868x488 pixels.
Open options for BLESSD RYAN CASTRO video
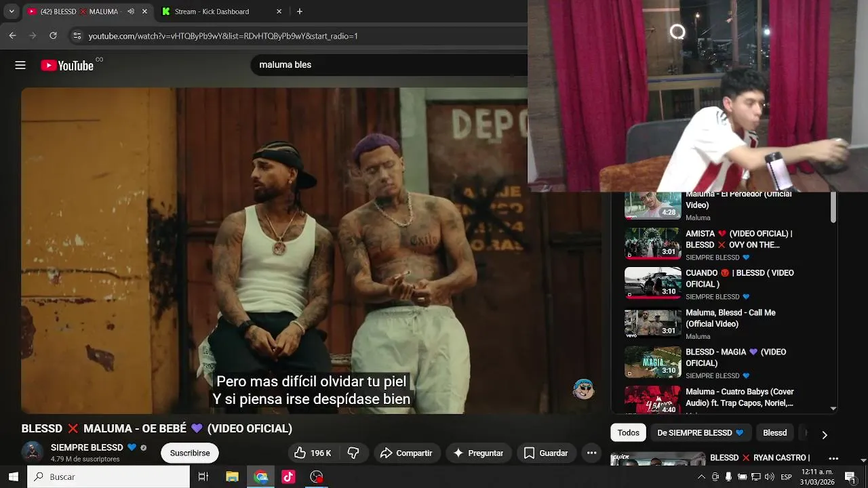833,458
